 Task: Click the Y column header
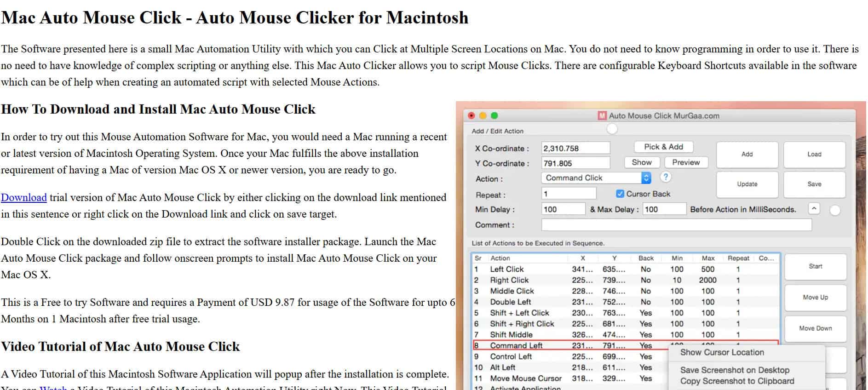[614, 258]
